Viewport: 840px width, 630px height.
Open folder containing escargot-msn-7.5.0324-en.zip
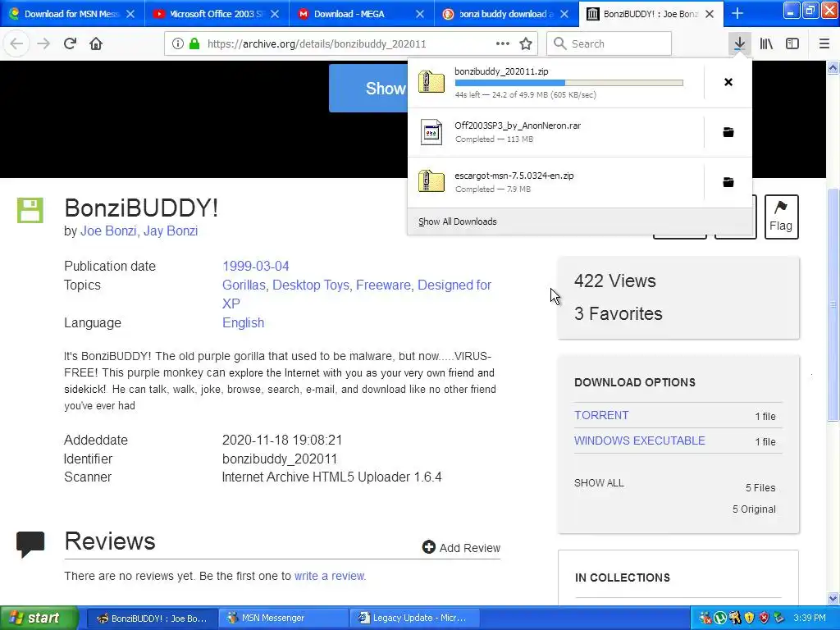click(728, 182)
